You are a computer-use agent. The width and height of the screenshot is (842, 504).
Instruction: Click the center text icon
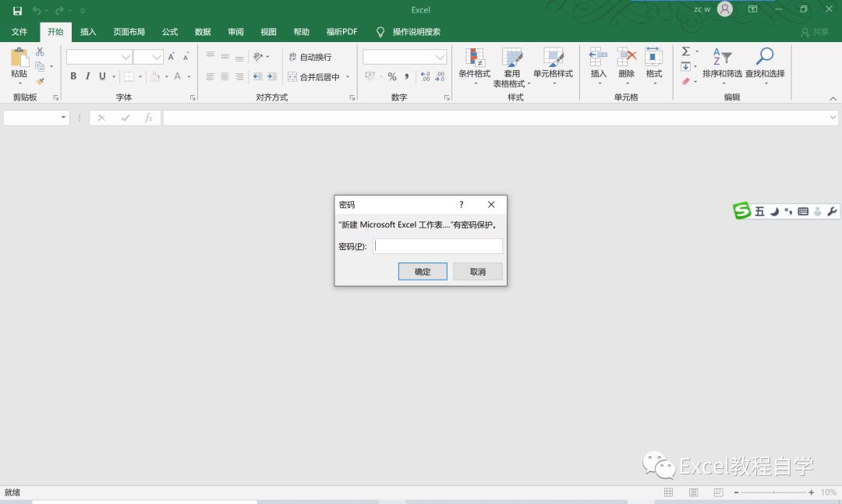click(225, 76)
